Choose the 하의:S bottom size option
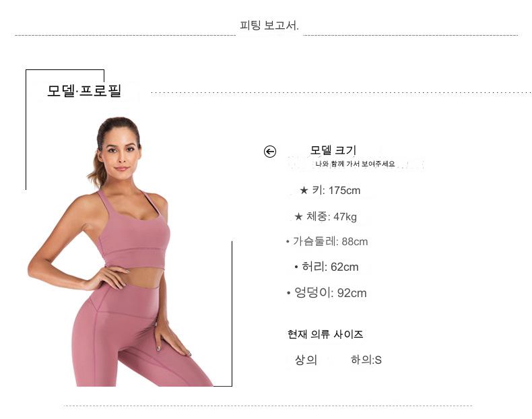The height and width of the screenshot is (419, 532). [x=366, y=360]
